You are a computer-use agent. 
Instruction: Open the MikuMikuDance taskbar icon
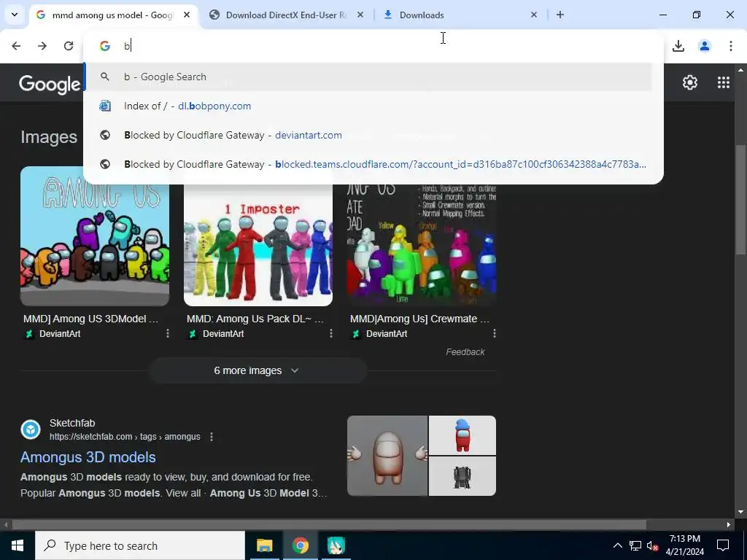pos(336,545)
